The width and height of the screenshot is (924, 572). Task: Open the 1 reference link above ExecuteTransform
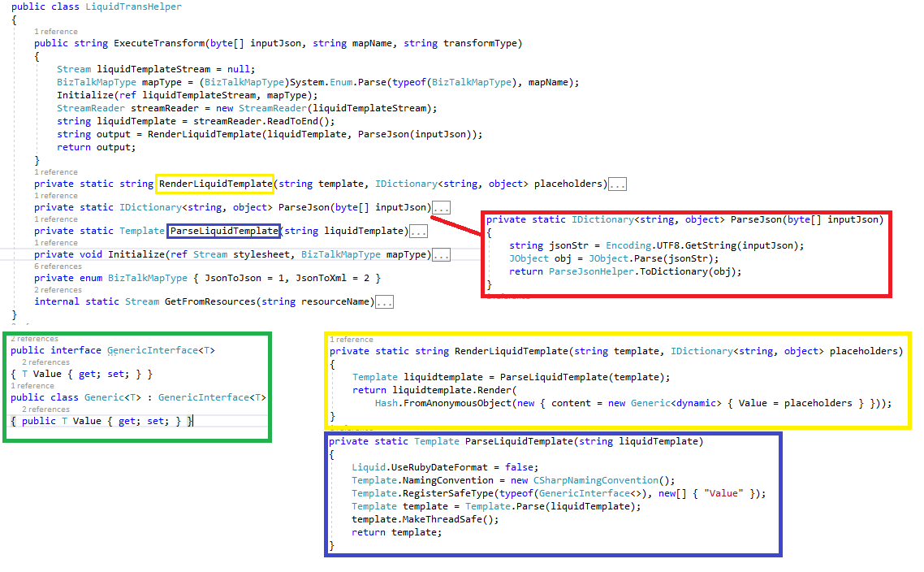pyautogui.click(x=58, y=31)
